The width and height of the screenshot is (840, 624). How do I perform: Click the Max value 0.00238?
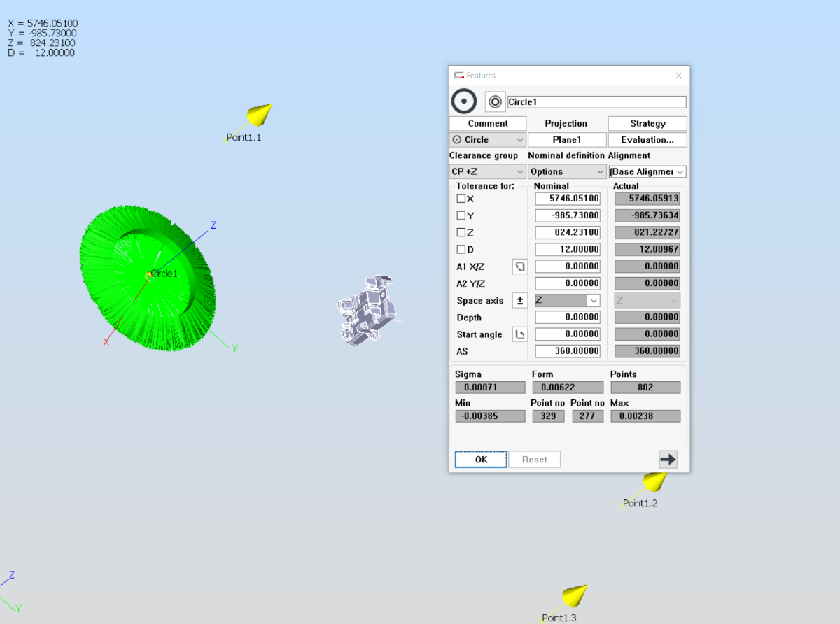[645, 416]
